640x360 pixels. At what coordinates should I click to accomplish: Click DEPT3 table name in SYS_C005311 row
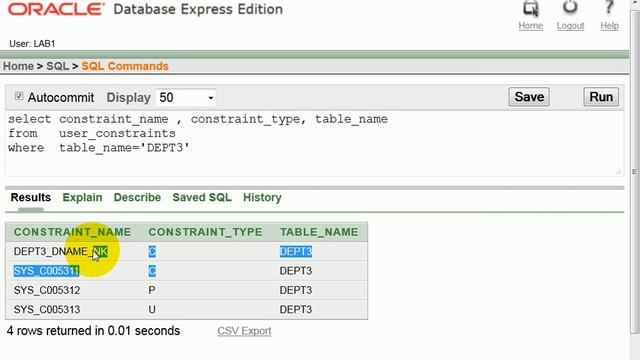point(296,271)
